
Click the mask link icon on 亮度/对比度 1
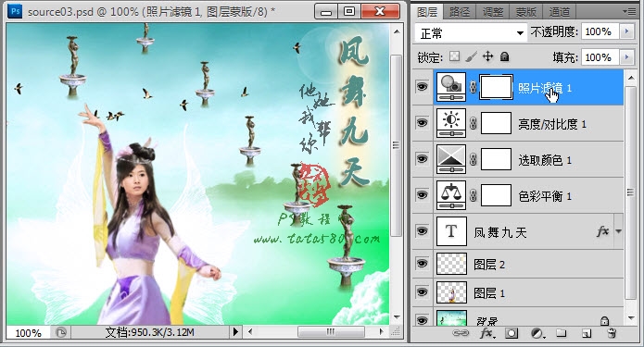tap(473, 123)
